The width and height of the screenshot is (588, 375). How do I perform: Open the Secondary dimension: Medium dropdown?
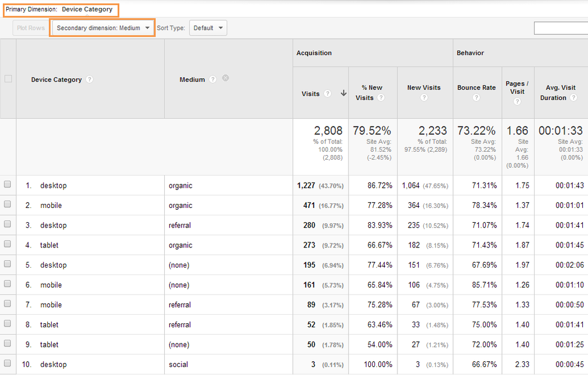(x=103, y=28)
